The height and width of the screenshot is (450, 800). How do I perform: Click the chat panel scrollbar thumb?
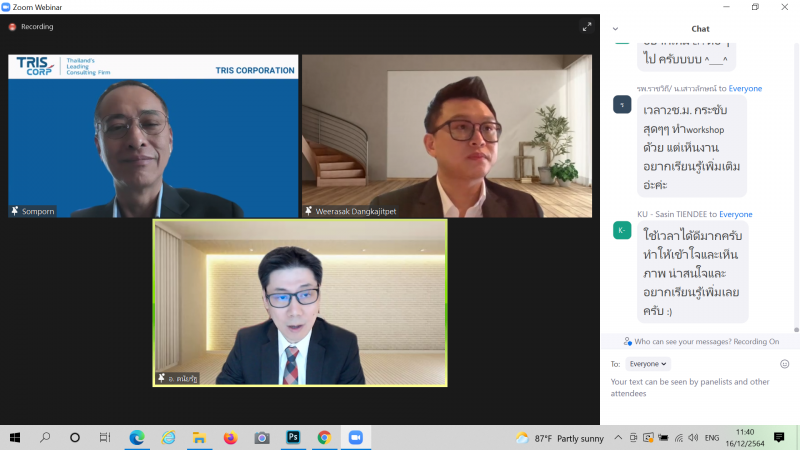point(796,330)
